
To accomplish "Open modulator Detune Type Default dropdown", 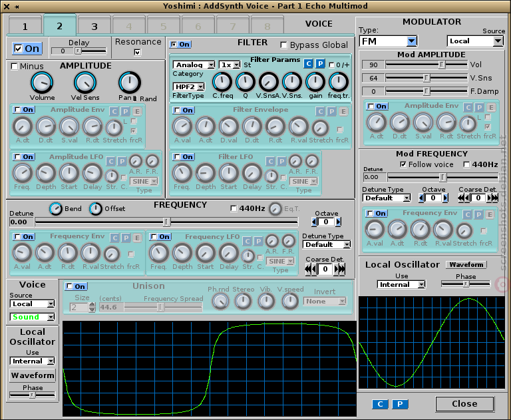I will (x=387, y=198).
